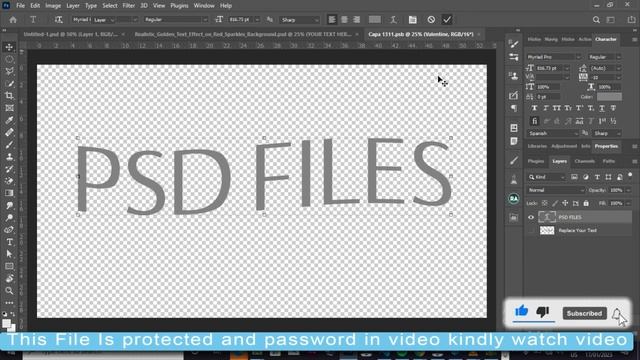Open the File menu
The image size is (640, 360).
[x=20, y=6]
